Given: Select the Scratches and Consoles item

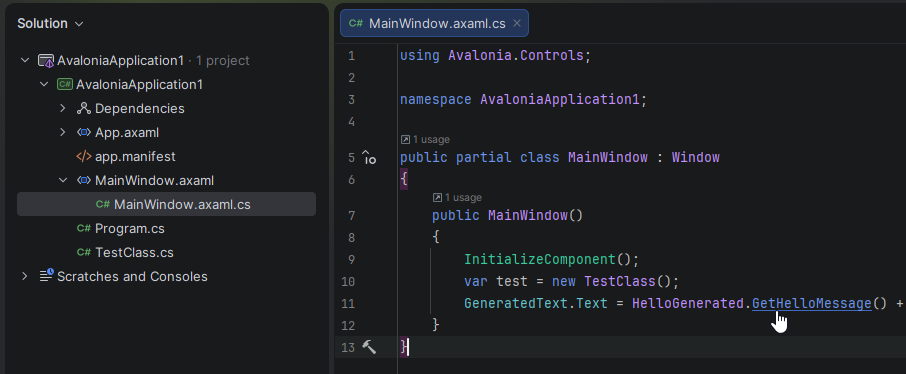Looking at the screenshot, I should pyautogui.click(x=132, y=276).
